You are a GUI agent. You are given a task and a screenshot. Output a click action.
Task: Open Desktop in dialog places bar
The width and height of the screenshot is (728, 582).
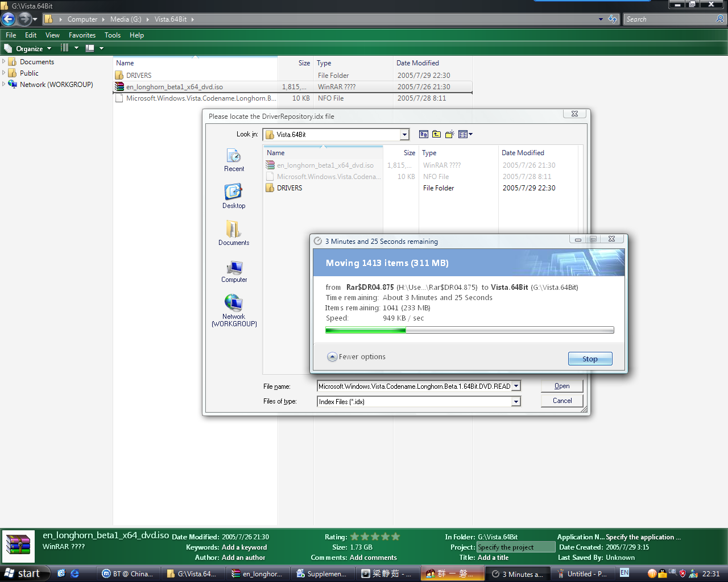(x=234, y=197)
